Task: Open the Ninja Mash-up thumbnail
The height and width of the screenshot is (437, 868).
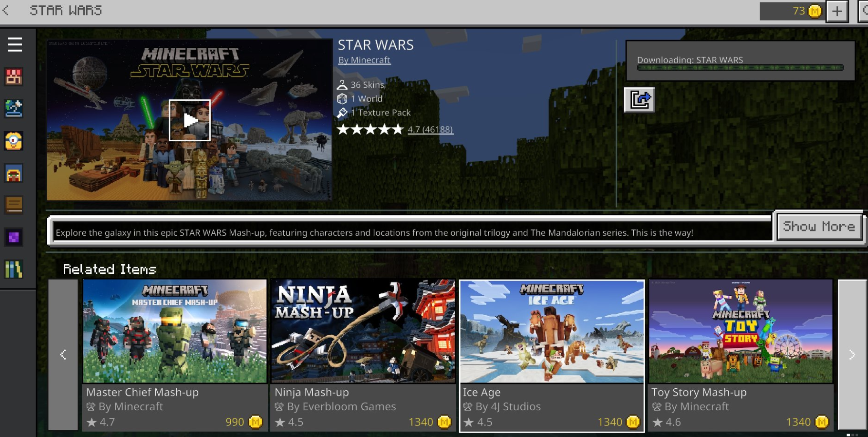Action: pyautogui.click(x=363, y=331)
